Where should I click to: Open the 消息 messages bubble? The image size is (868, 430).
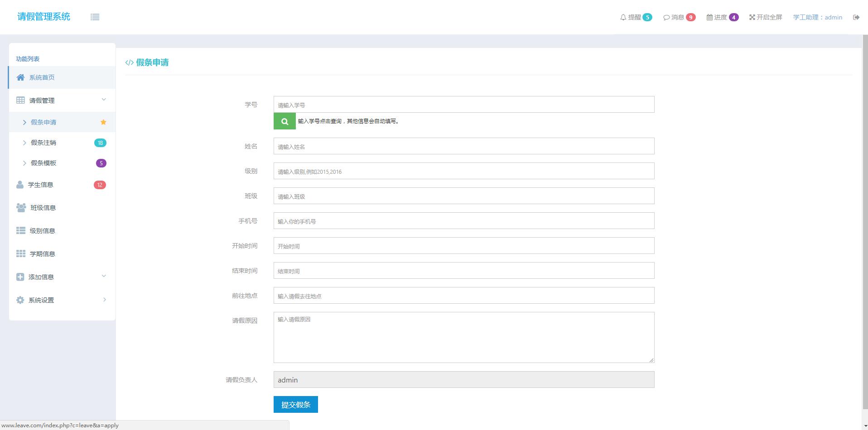[x=679, y=17]
